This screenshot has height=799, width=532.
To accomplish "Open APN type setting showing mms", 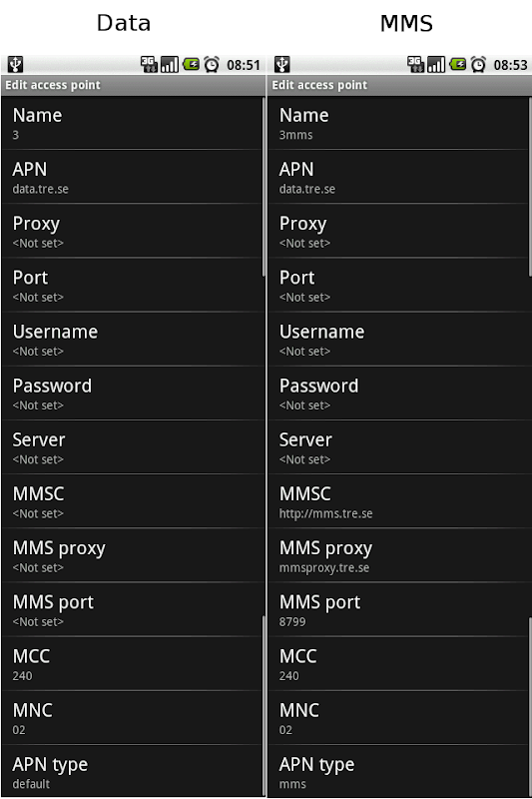I will click(398, 771).
